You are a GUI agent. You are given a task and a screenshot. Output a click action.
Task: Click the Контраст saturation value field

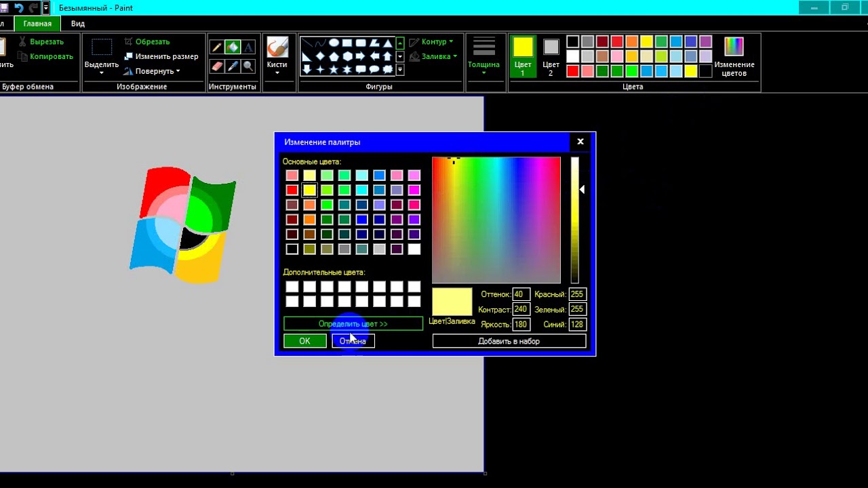coord(521,309)
